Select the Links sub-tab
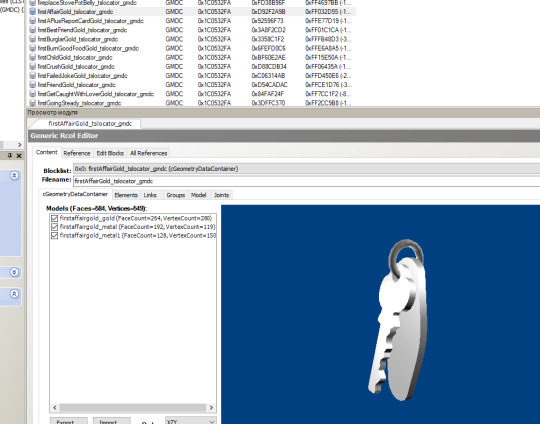This screenshot has width=540, height=424. point(150,195)
